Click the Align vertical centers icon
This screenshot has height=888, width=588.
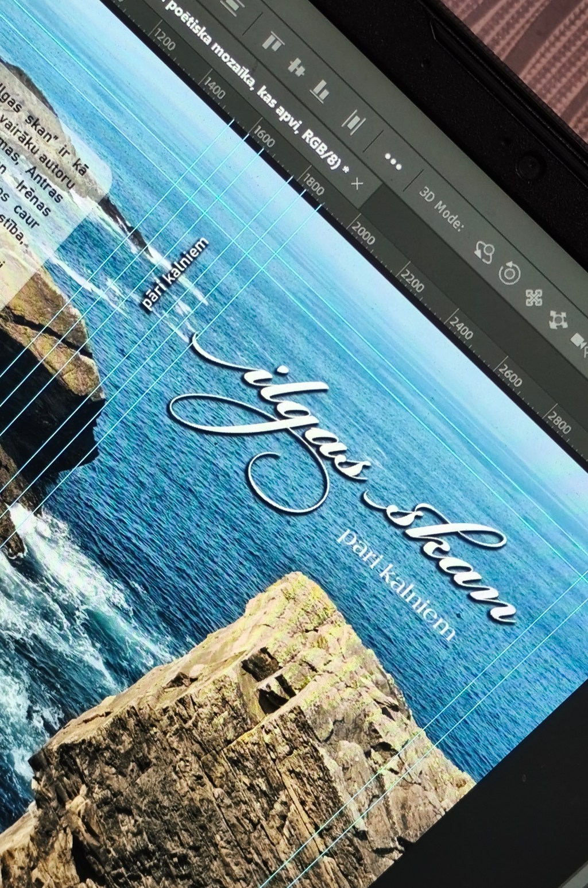(296, 66)
